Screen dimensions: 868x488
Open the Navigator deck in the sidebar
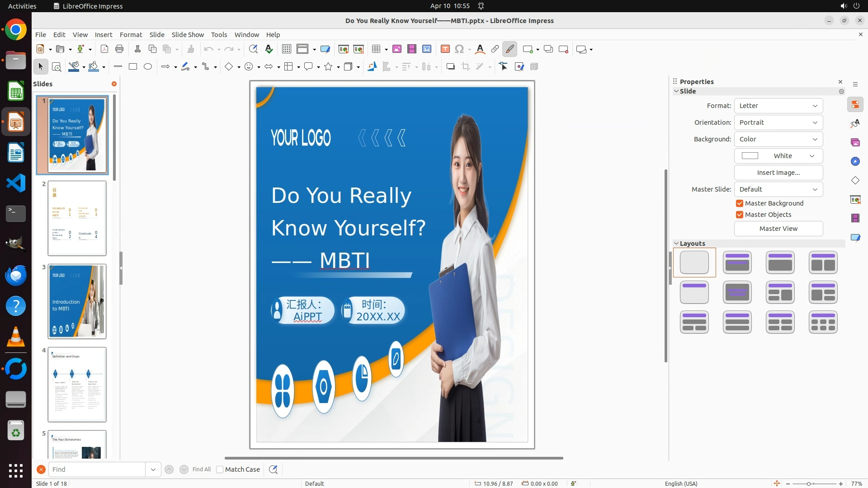[x=855, y=161]
